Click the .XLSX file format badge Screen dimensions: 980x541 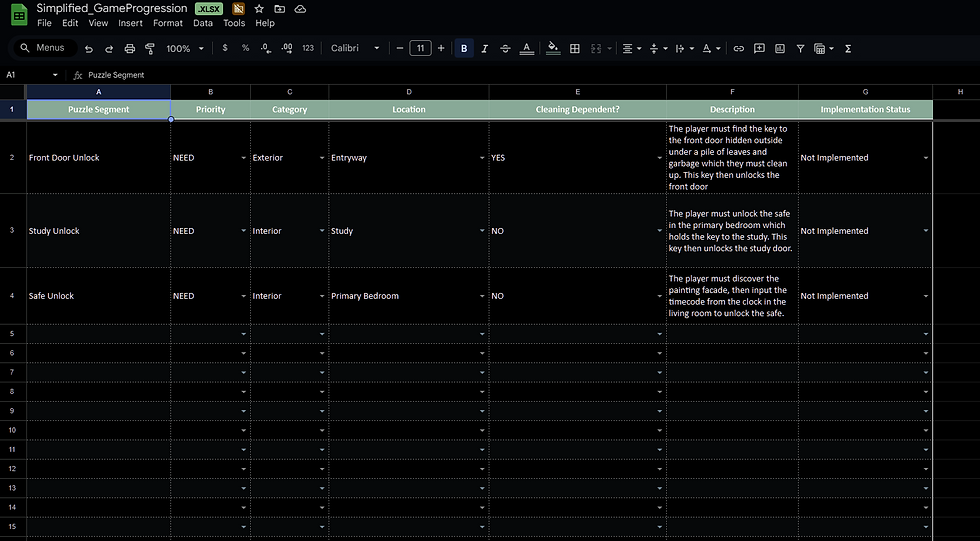[209, 9]
